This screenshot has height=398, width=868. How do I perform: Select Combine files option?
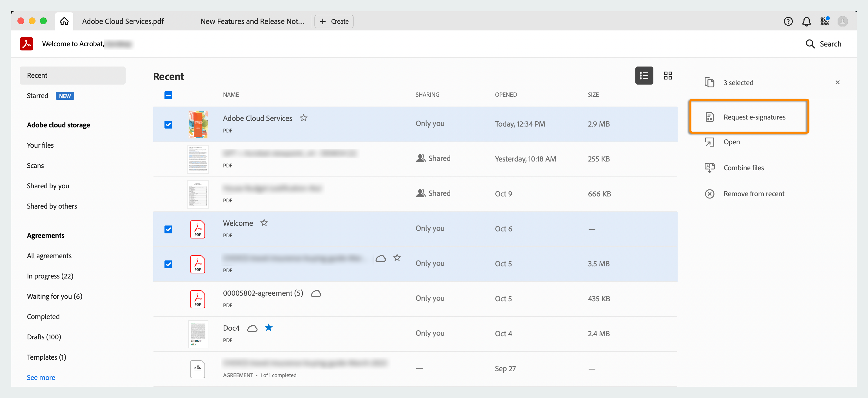point(743,168)
